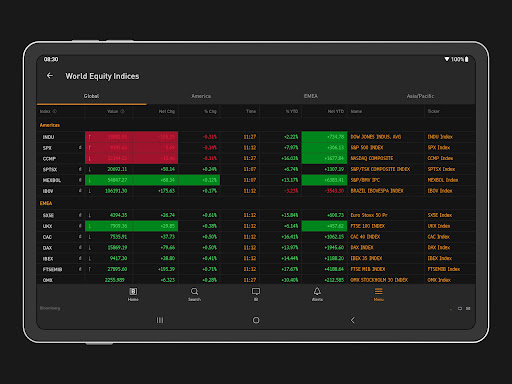Click delayed-data icon in SPX row
The image size is (512, 384).
pos(80,147)
